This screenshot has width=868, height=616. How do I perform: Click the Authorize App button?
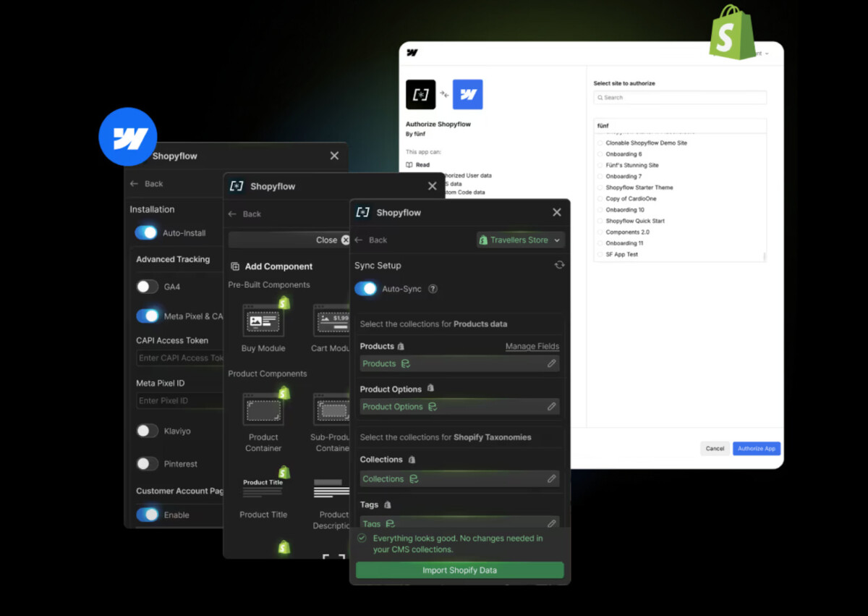pos(756,449)
